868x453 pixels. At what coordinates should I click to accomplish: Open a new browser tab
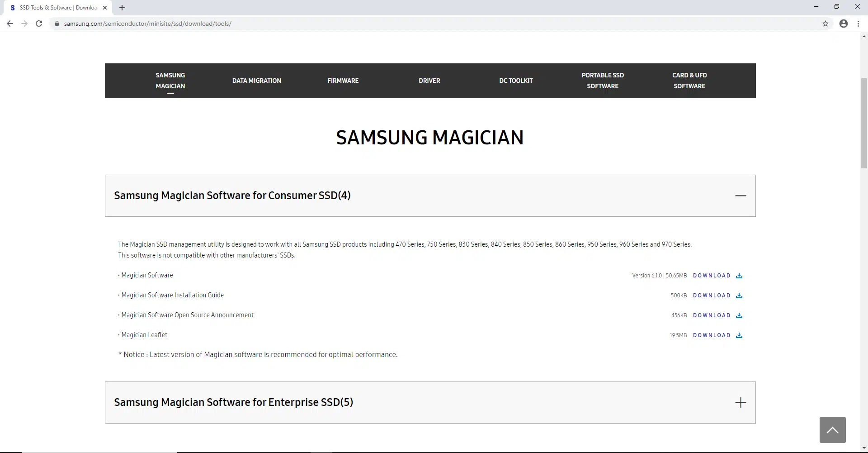click(x=122, y=8)
